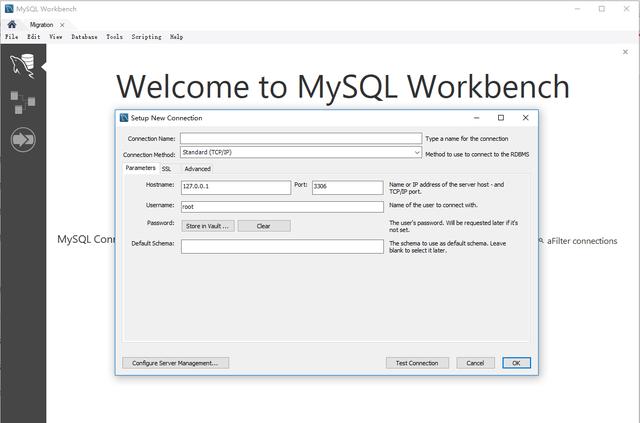Screen dimensions: 640x423
Task: Click the Setup New Connection dialog icon
Action: pyautogui.click(x=124, y=118)
